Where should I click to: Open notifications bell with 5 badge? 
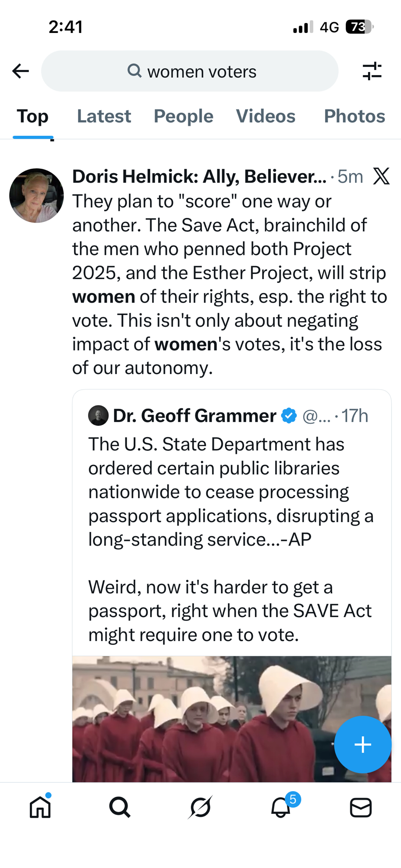coord(281,807)
